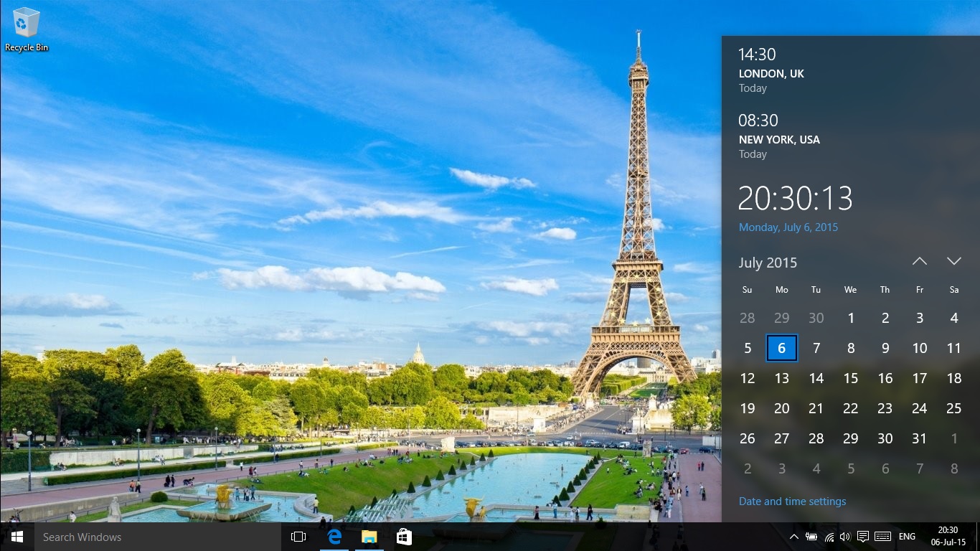The height and width of the screenshot is (551, 980).
Task: Select greyed-out June 30 in the calendar
Action: tap(816, 318)
